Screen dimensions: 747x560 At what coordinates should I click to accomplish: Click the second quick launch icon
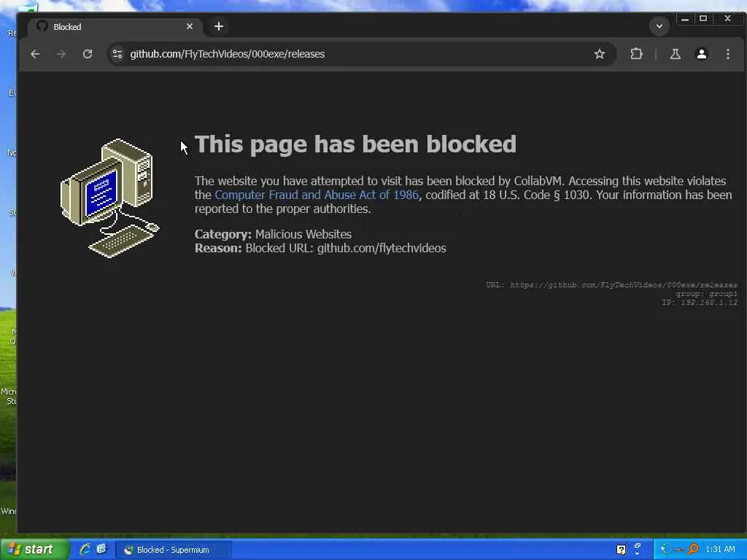coord(101,549)
